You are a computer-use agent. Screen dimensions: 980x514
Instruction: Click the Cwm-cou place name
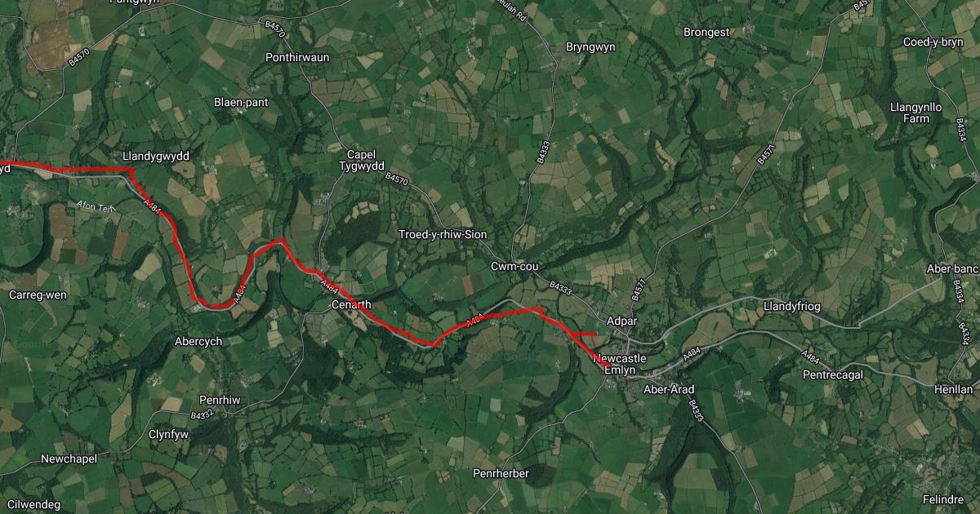[x=514, y=267]
